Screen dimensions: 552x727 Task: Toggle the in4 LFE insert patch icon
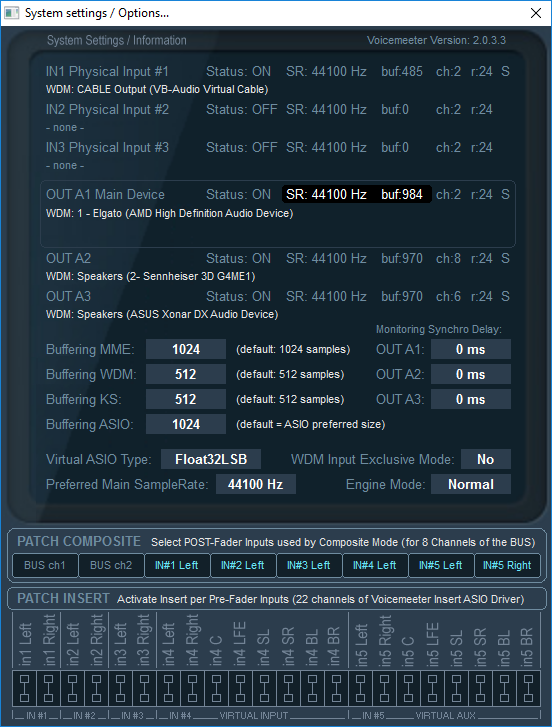[x=240, y=688]
